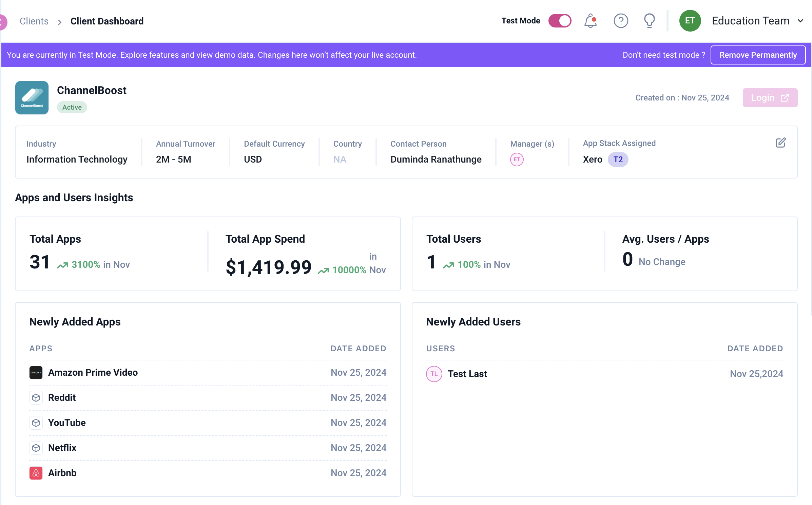This screenshot has width=812, height=505.
Task: Open the Reddit app row
Action: pos(62,398)
